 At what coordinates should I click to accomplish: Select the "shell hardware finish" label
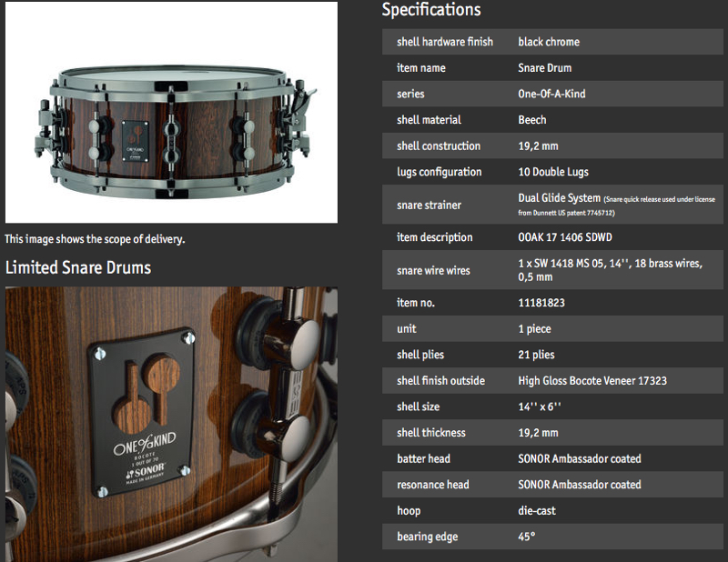pos(445,42)
